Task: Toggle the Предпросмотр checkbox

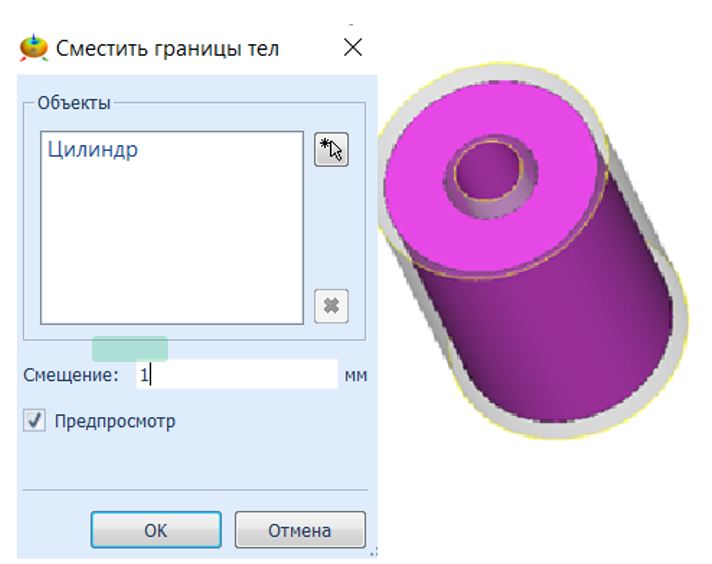Action: 35,421
